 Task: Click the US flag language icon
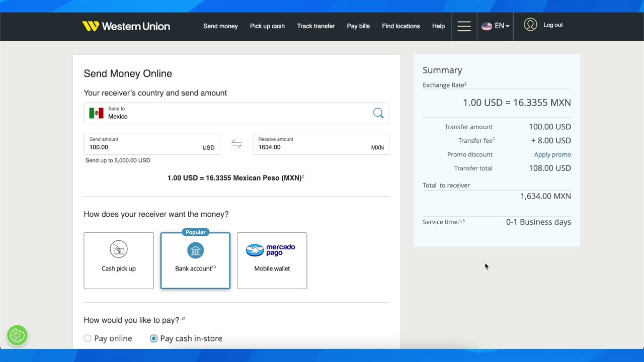tap(487, 26)
